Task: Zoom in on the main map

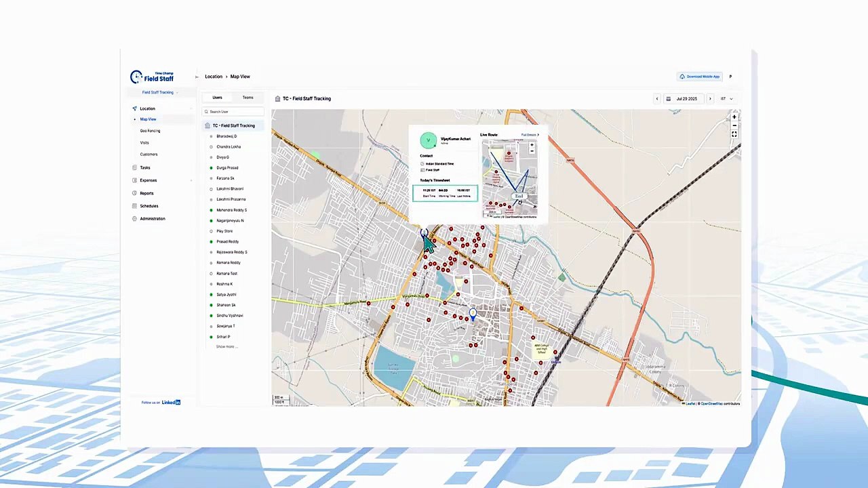Action: [734, 117]
